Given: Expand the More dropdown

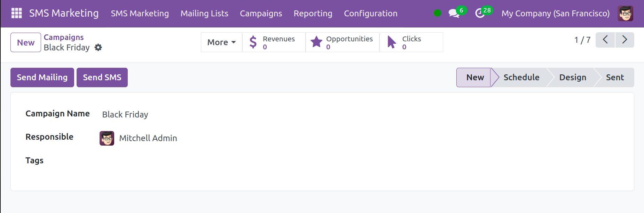Looking at the screenshot, I should point(221,42).
